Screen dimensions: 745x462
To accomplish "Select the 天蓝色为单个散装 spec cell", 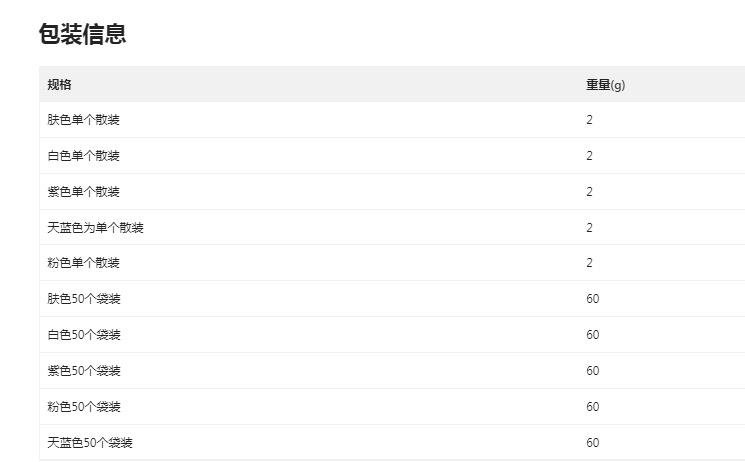I will pyautogui.click(x=96, y=228).
